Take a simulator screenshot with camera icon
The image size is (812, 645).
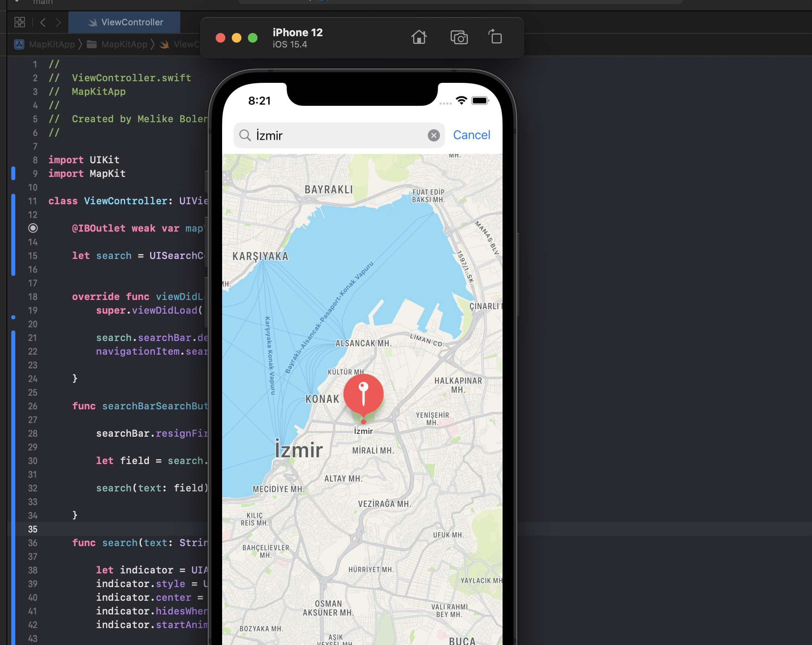(x=459, y=37)
